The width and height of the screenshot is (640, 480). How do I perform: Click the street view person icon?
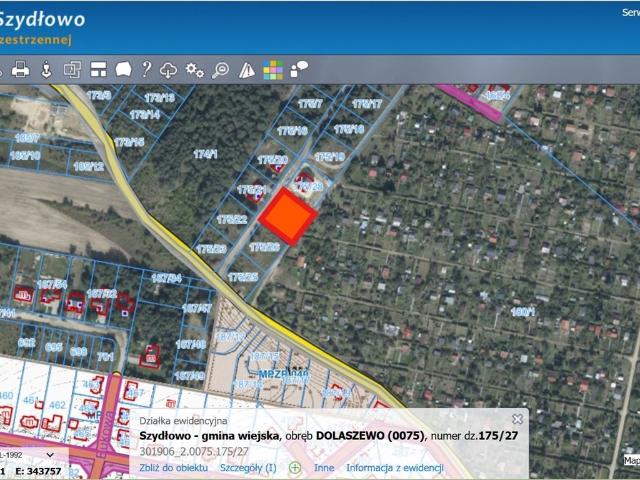pos(46,70)
